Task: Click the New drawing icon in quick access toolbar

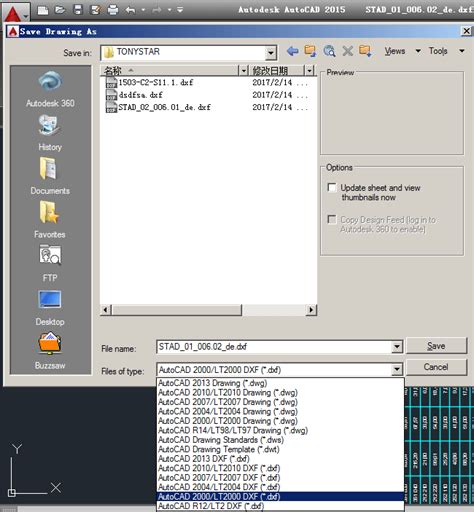Action: 43,10
